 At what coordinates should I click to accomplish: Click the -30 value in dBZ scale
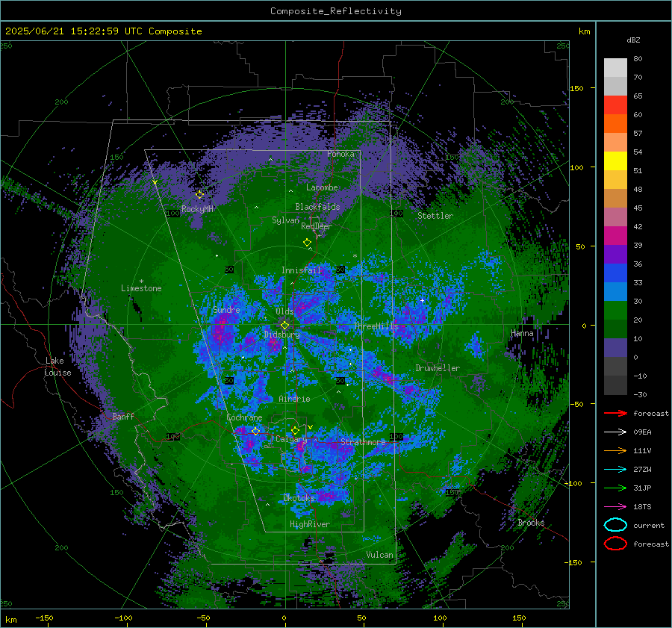coord(641,394)
